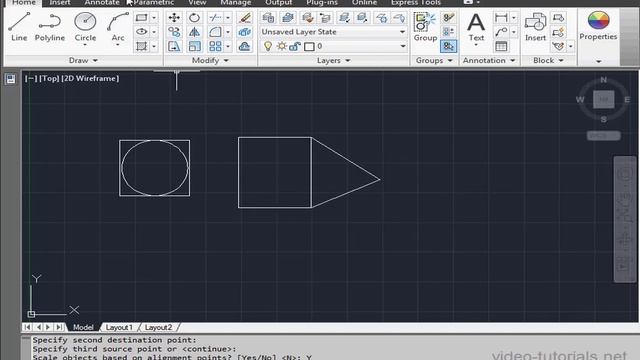640x360 pixels.
Task: Open the Unsaved Layer State dropdown
Action: point(333,32)
